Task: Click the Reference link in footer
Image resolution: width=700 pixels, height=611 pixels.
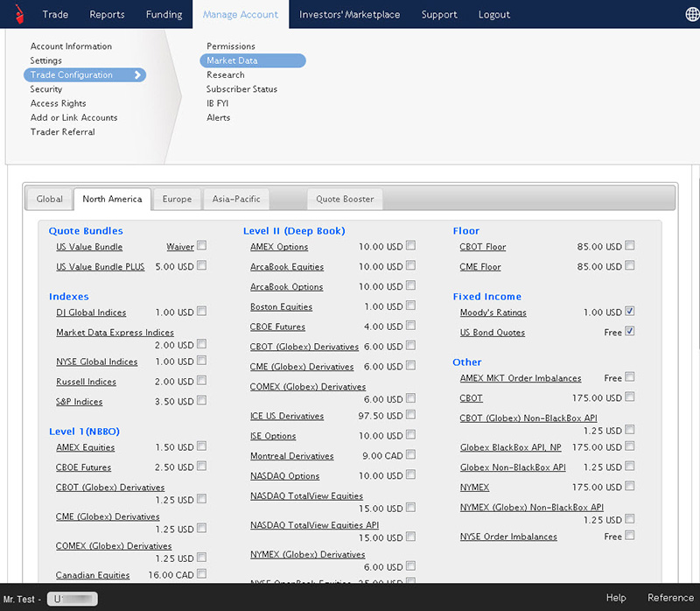Action: pos(670,598)
